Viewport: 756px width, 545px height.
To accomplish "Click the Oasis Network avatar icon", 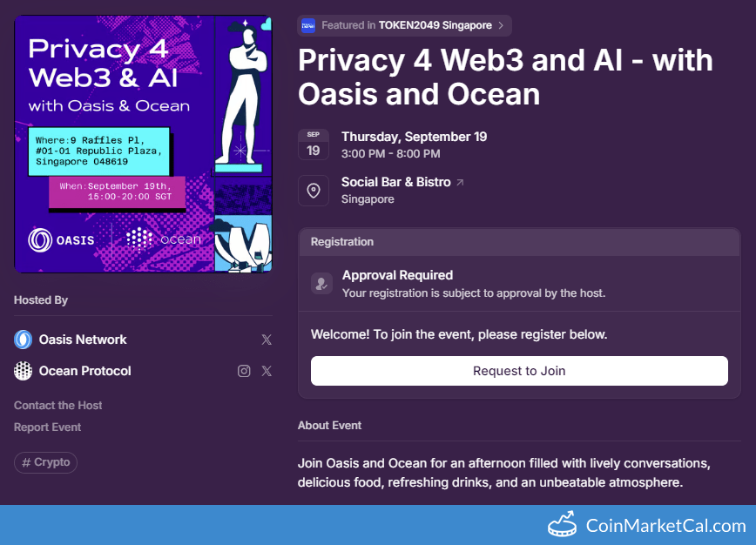I will pyautogui.click(x=24, y=340).
